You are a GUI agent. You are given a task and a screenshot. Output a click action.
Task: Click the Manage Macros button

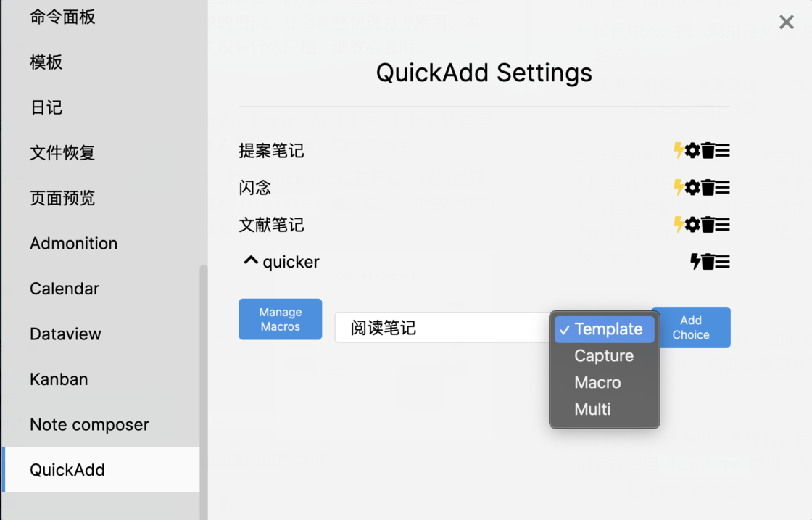point(280,319)
